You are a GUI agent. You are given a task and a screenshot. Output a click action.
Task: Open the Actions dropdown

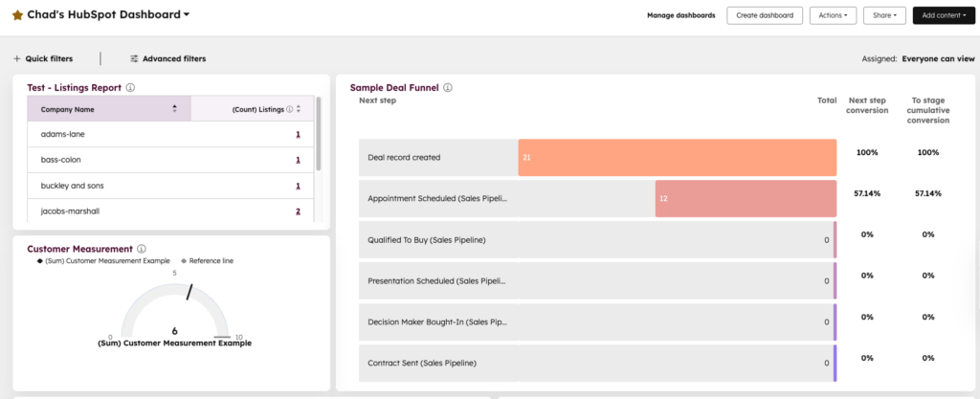point(833,15)
